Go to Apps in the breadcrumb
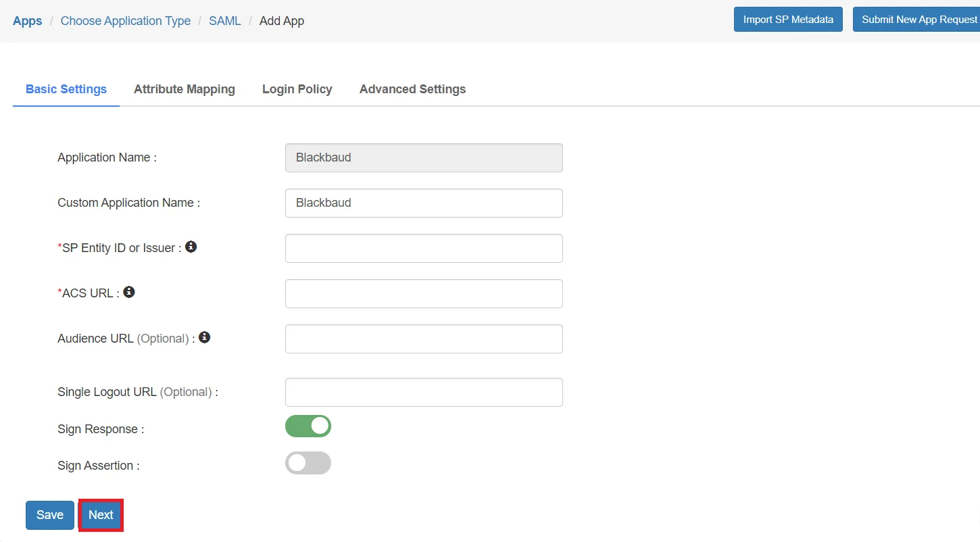 [x=28, y=21]
